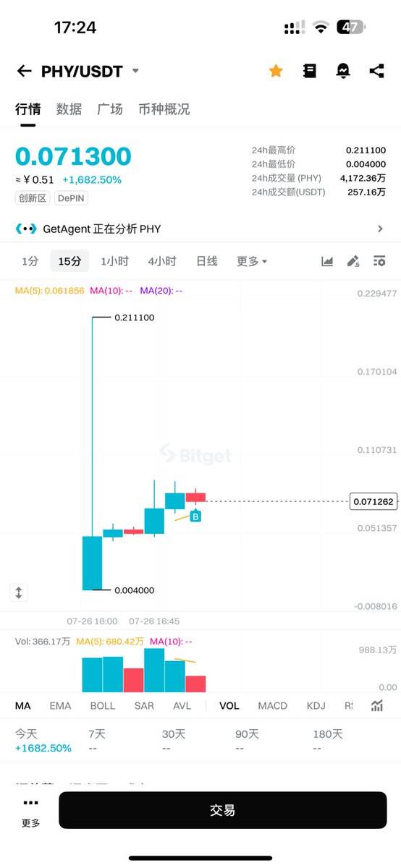The image size is (401, 868).
Task: Open the indicator settings chart icon
Action: (x=377, y=706)
